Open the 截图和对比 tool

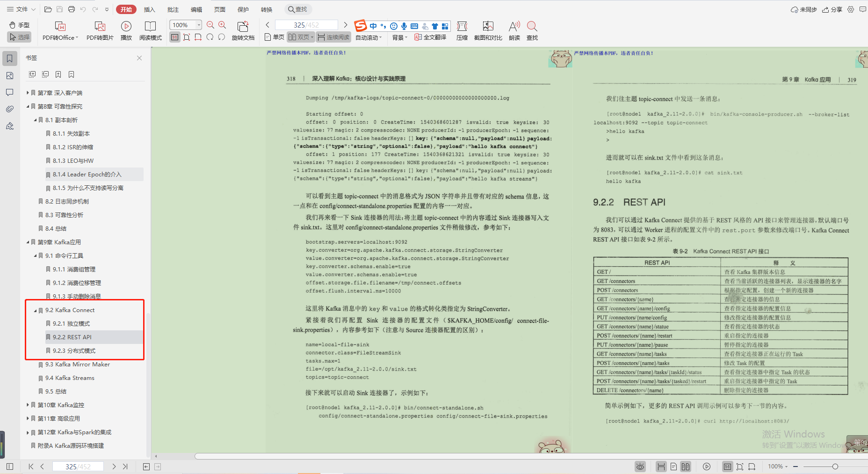[x=488, y=31]
